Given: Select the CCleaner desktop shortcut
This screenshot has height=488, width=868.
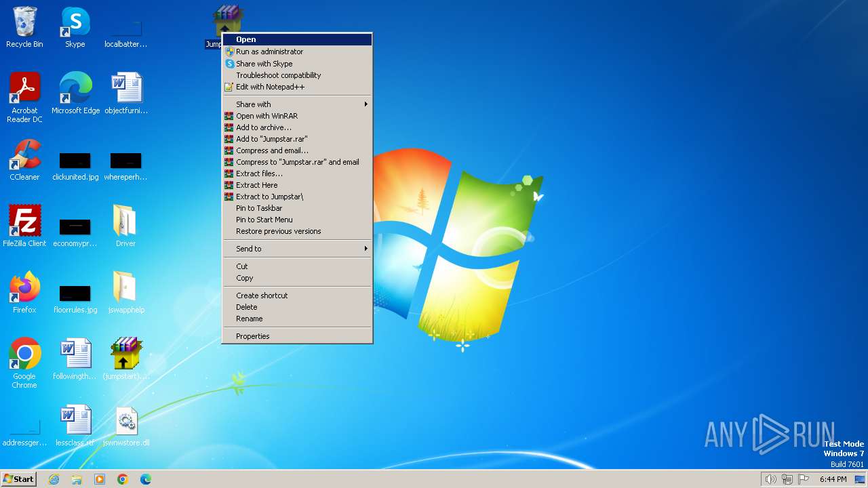Looking at the screenshot, I should 24,160.
